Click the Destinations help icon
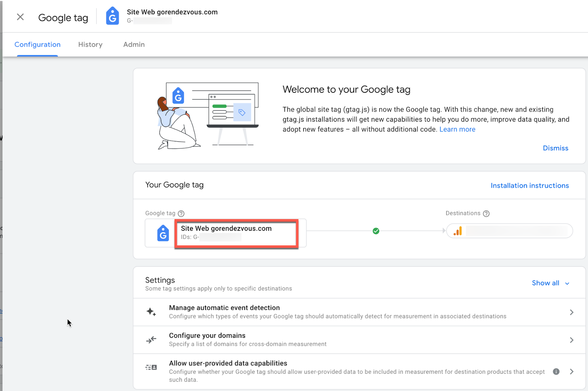Image resolution: width=588 pixels, height=391 pixels. 486,214
